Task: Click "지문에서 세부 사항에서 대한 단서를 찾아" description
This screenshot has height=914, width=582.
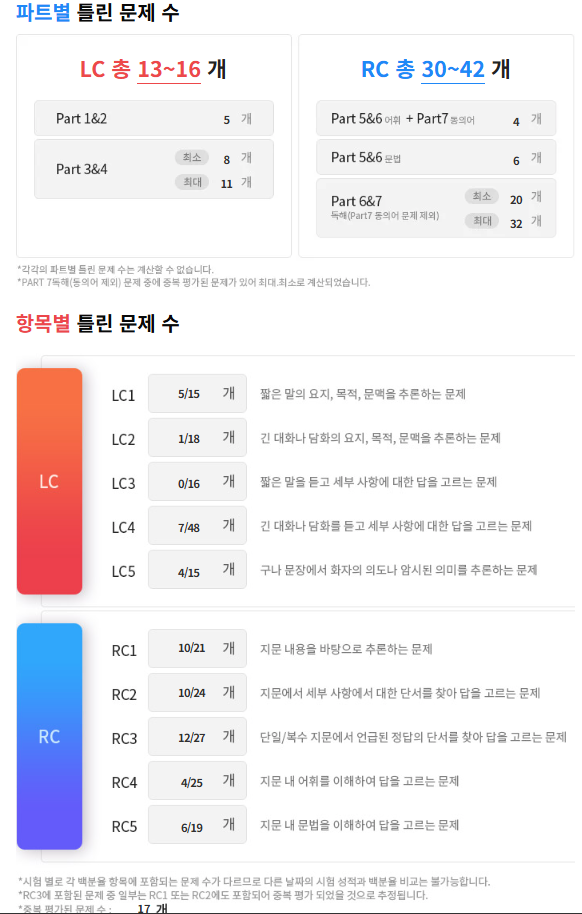Action: point(400,693)
